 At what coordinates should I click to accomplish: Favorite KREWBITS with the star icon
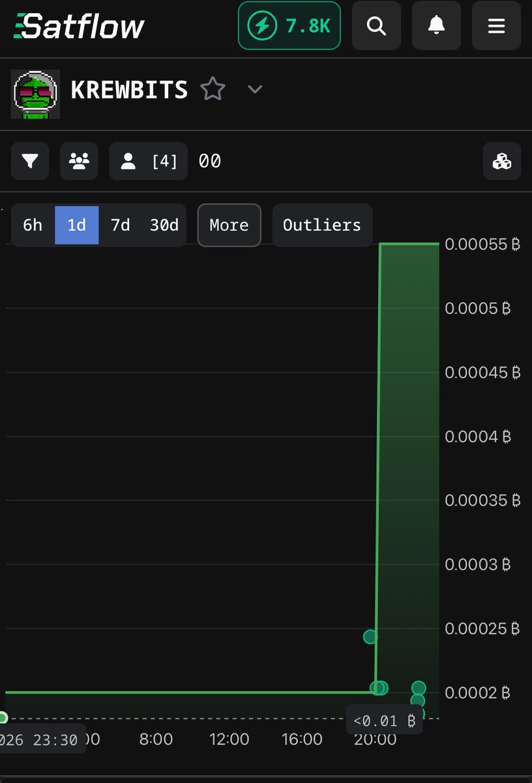213,89
